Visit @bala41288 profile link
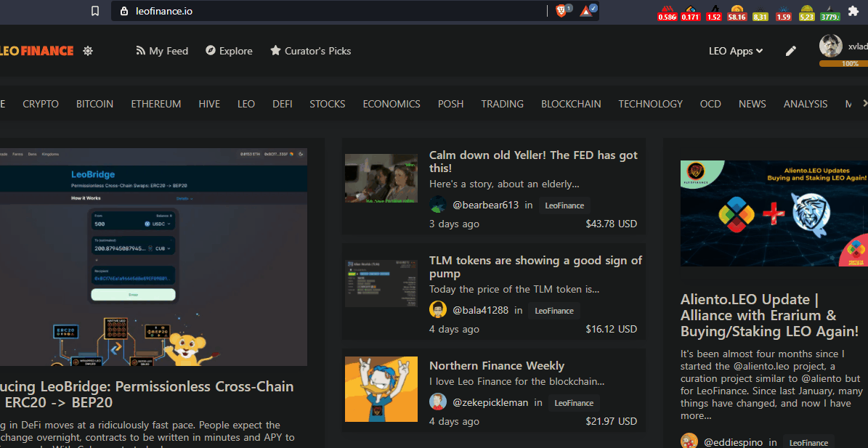The width and height of the screenshot is (868, 448). 481,310
